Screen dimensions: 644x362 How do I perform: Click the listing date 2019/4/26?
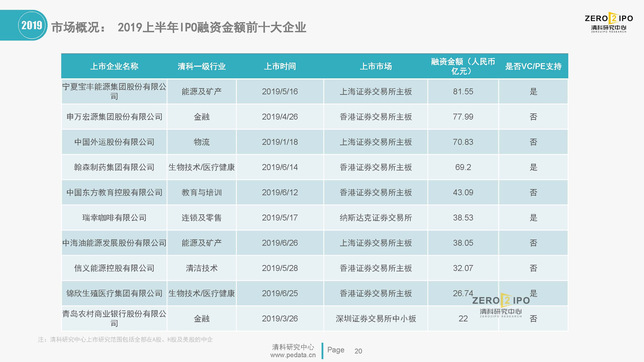click(x=280, y=117)
